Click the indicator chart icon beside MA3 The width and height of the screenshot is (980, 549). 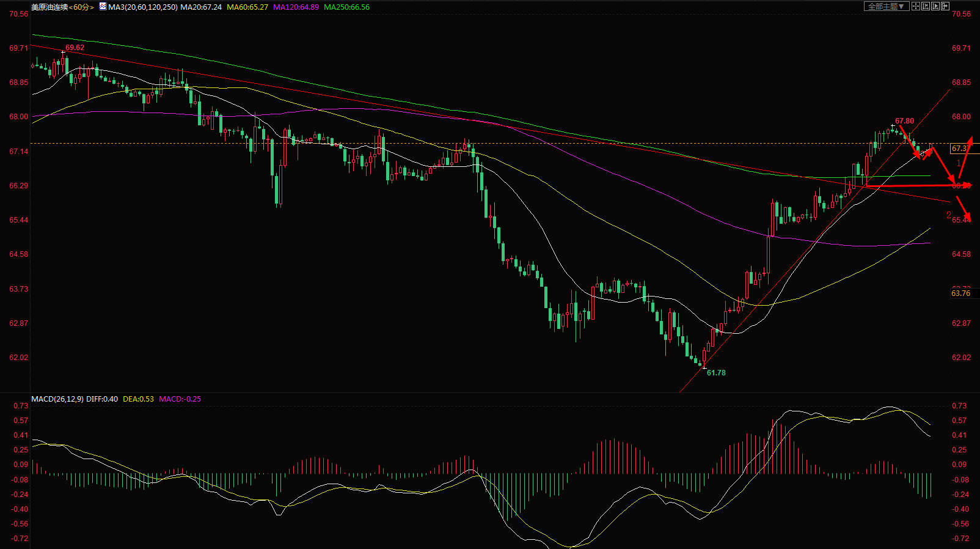click(x=103, y=7)
